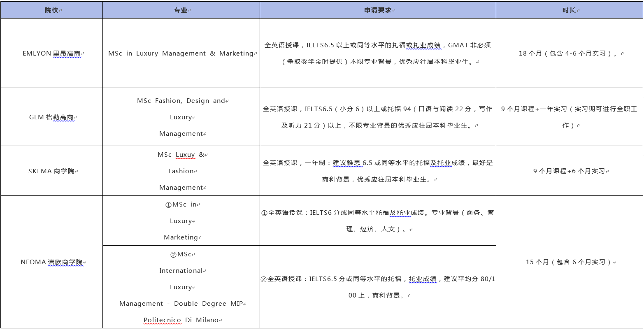The height and width of the screenshot is (330, 644).
Task: Click the 18个月 duration cell
Action: coord(569,53)
